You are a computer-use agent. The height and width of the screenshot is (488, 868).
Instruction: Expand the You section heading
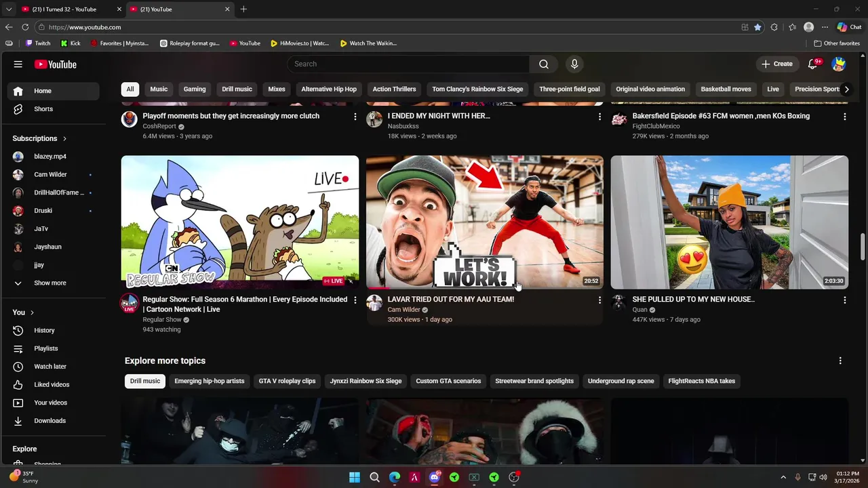(24, 312)
